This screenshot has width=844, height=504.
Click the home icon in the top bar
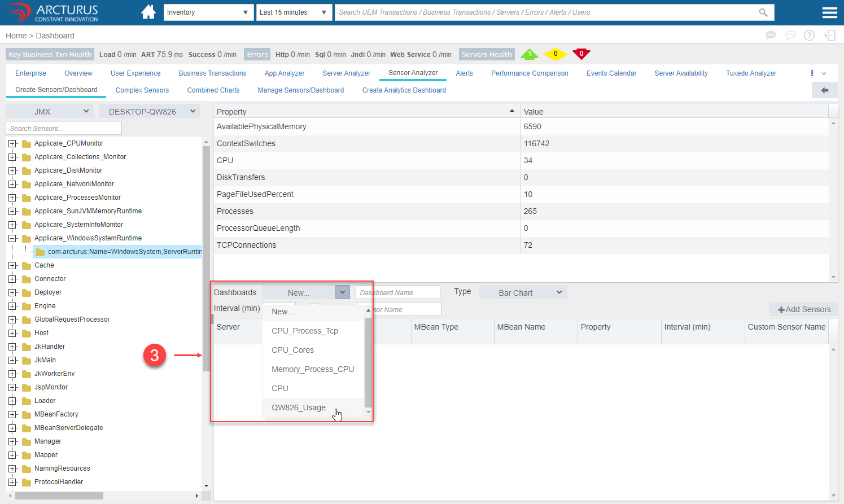tap(148, 12)
